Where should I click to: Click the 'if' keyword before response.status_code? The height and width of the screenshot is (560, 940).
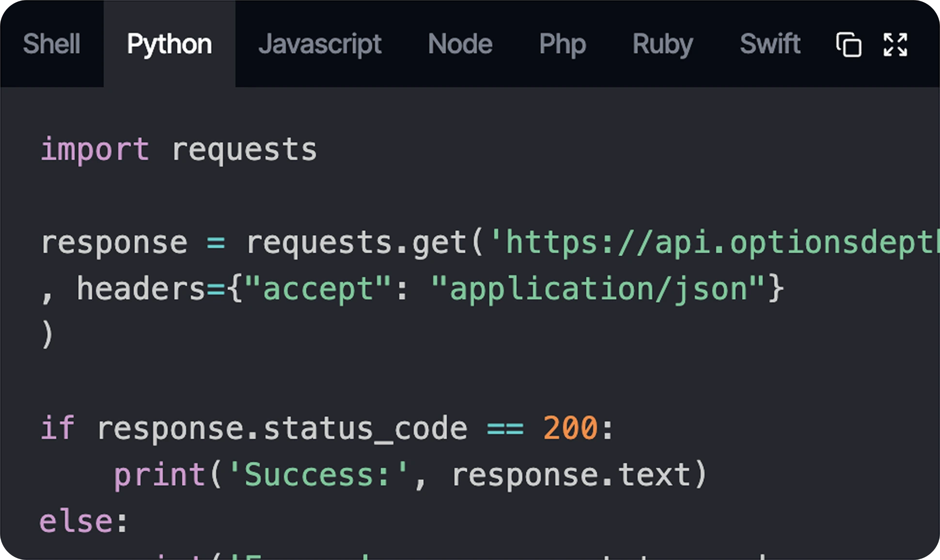57,428
